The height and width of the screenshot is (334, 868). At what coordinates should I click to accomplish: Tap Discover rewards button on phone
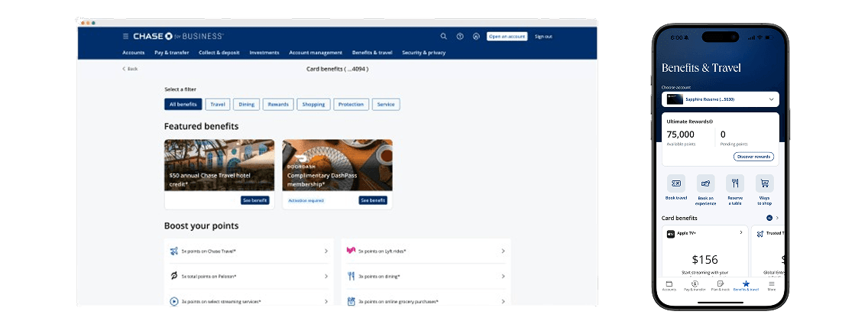[753, 157]
